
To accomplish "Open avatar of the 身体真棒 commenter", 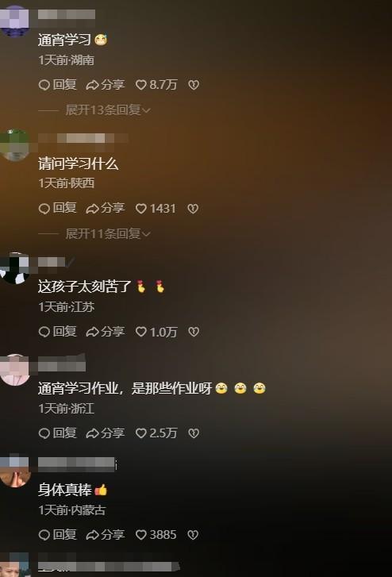I will click(x=14, y=471).
